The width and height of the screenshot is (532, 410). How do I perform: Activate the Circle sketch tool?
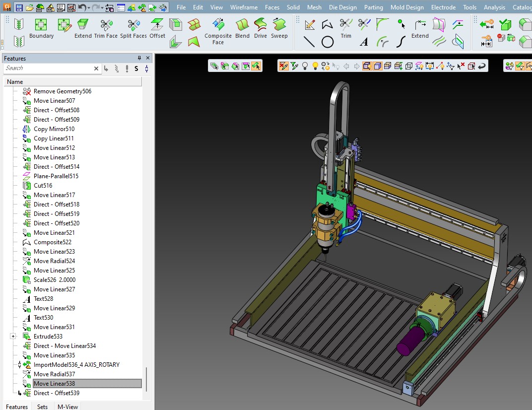click(x=328, y=42)
